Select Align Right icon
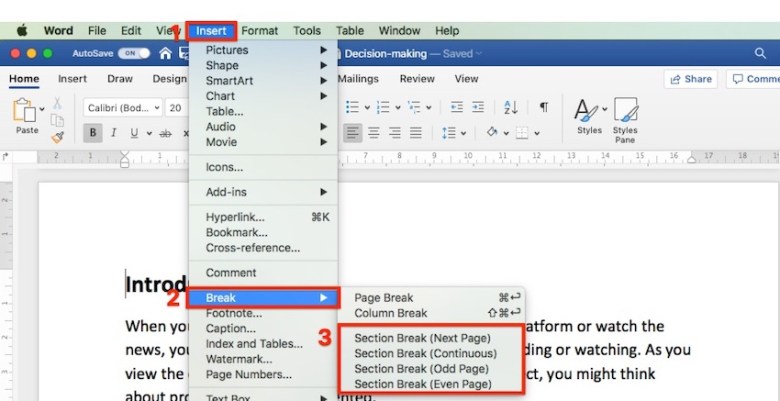Image resolution: width=780 pixels, height=401 pixels. click(x=395, y=133)
